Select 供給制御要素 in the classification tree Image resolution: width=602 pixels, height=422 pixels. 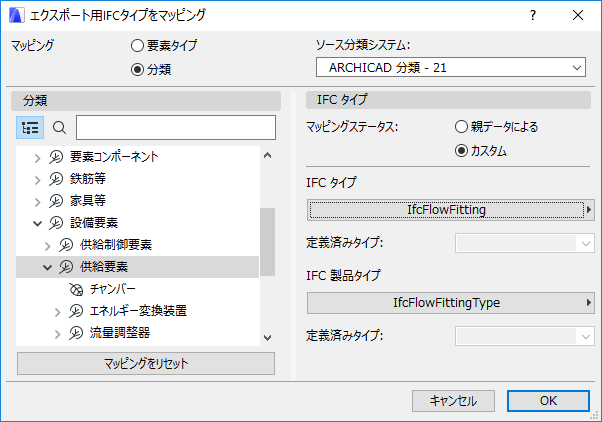tap(116, 245)
